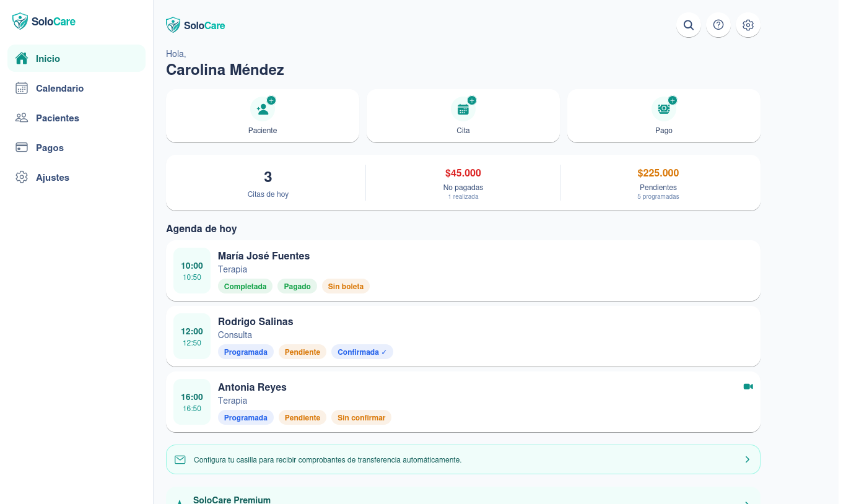Open Antonia Reyes appointment
Screen dimensions: 846x504
(x=463, y=402)
